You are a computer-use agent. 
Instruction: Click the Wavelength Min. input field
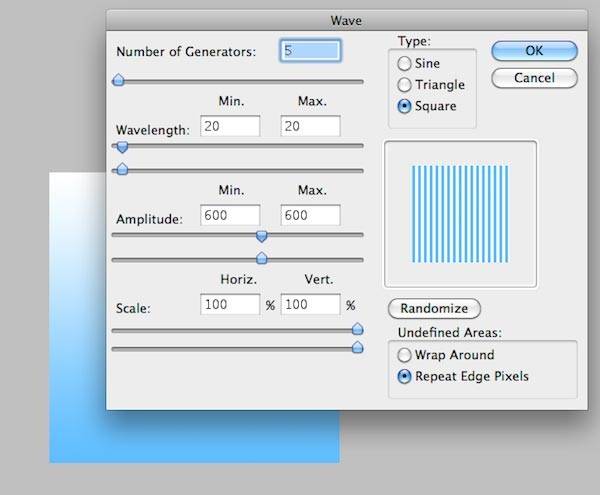point(230,126)
